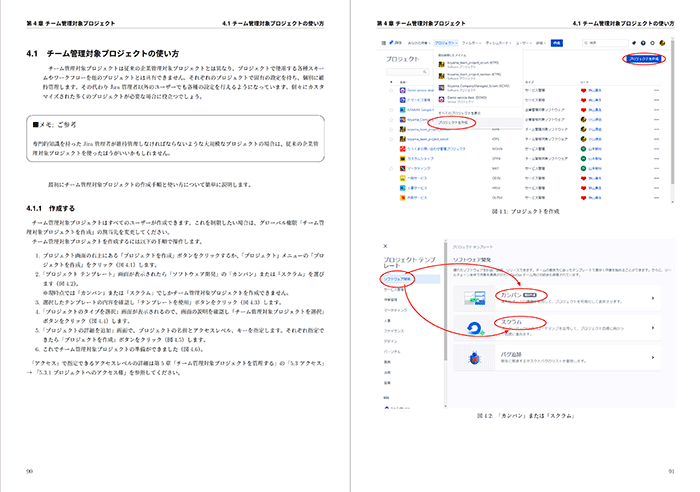Choose the スクラム template title
This screenshot has height=492, width=700.
[511, 322]
